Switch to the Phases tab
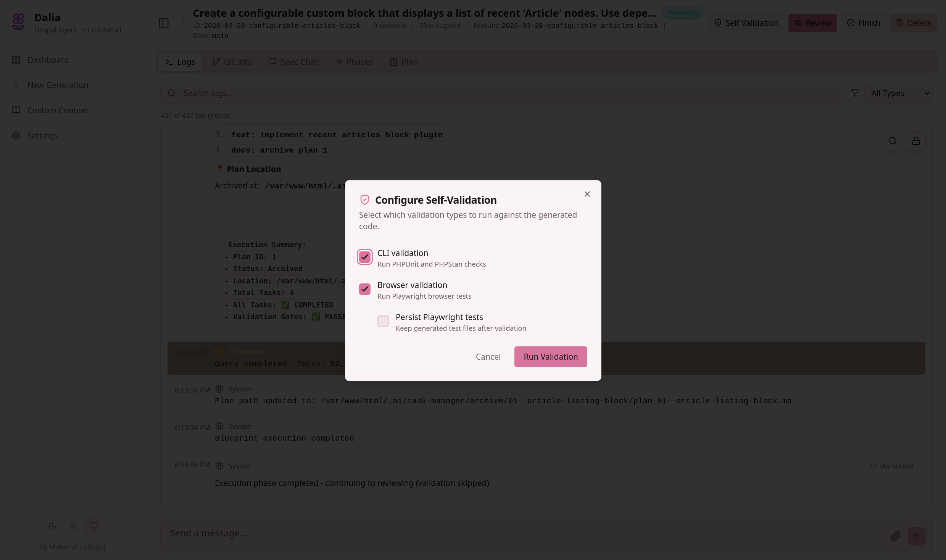946x560 pixels. [x=353, y=62]
